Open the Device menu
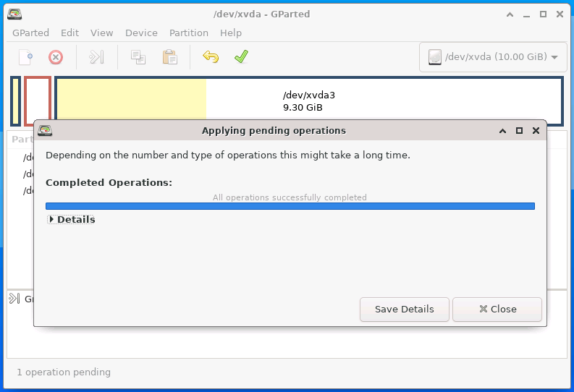 pyautogui.click(x=141, y=33)
